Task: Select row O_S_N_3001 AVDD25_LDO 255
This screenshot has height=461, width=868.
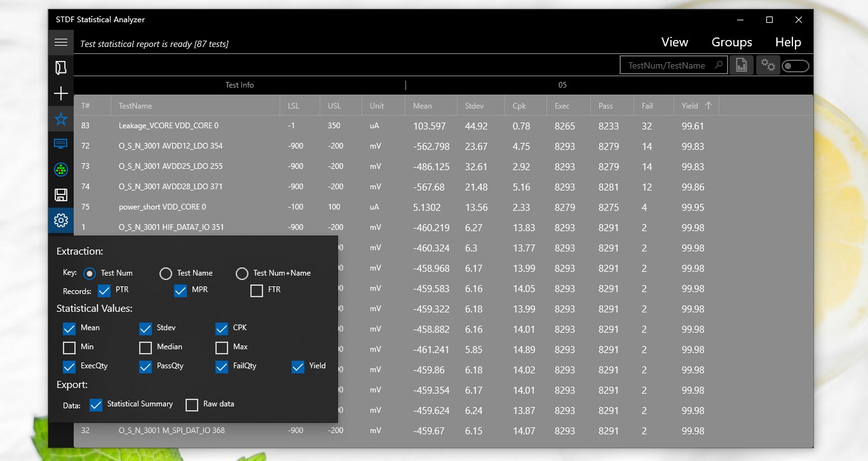Action: pyautogui.click(x=444, y=166)
